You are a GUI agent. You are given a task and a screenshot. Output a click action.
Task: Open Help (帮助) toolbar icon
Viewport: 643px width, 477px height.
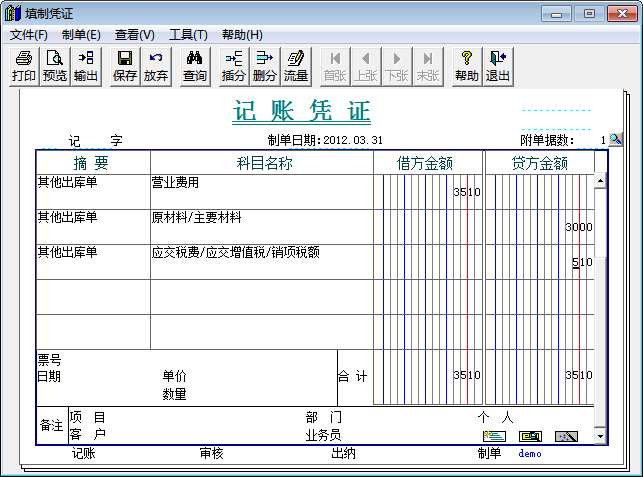[466, 66]
